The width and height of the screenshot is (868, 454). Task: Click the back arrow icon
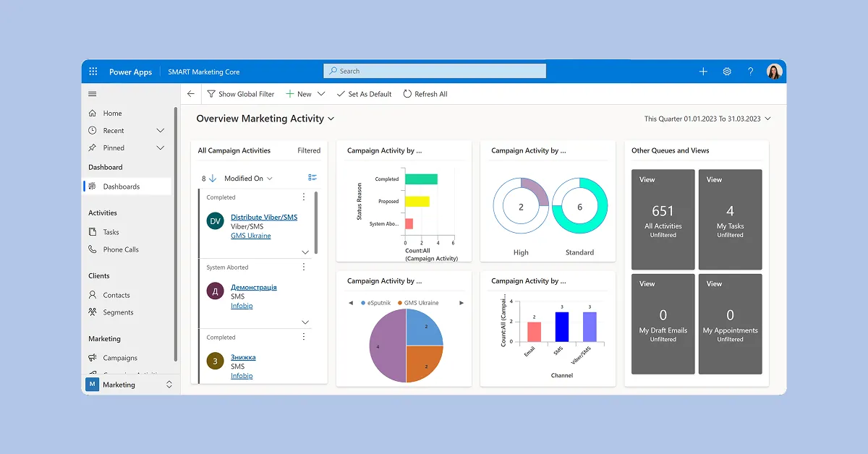tap(191, 94)
